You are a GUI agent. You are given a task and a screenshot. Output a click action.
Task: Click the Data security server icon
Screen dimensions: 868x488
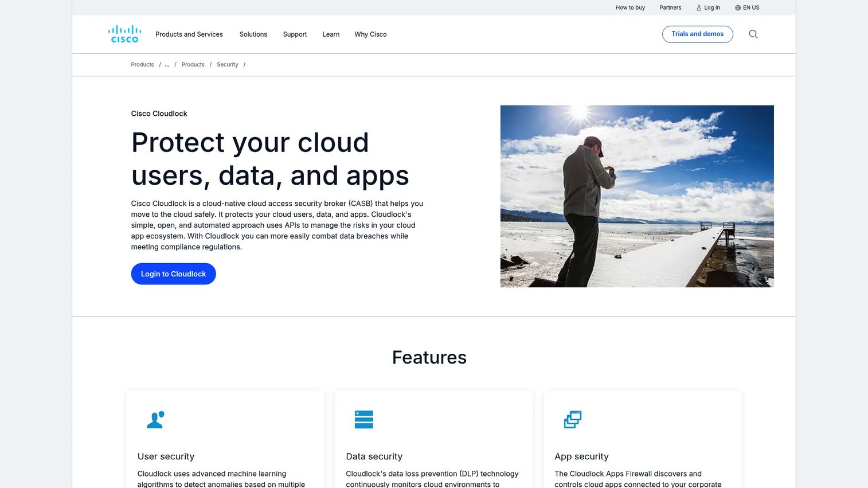[364, 420]
